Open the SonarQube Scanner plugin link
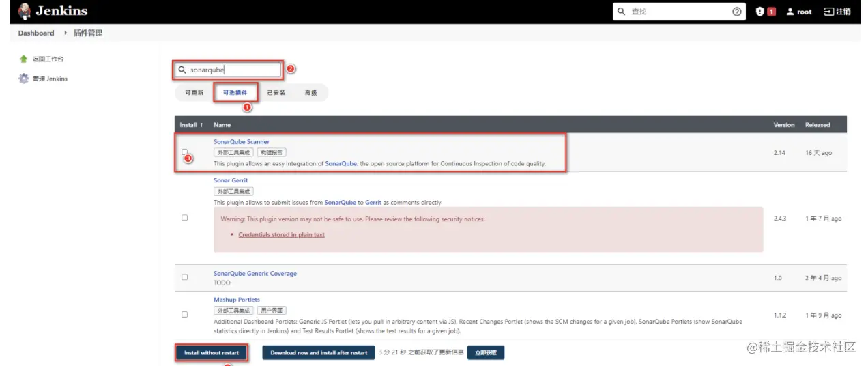Screen dimensions: 868x366 tap(242, 142)
